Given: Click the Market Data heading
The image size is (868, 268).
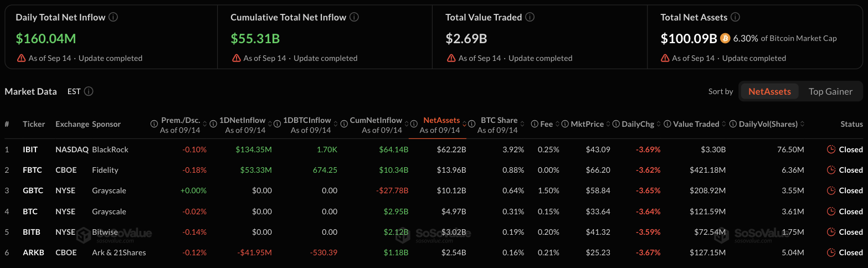Looking at the screenshot, I should click(30, 91).
